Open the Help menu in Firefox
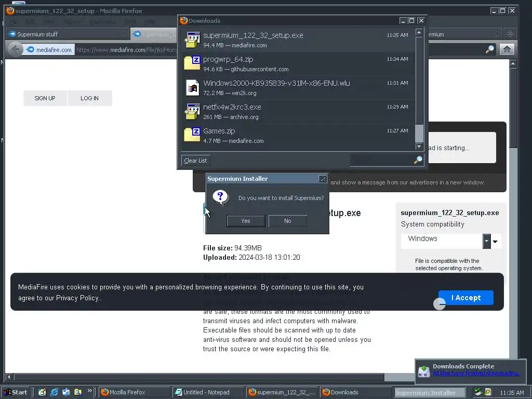Viewport: 532px width, 399px height. (150, 22)
